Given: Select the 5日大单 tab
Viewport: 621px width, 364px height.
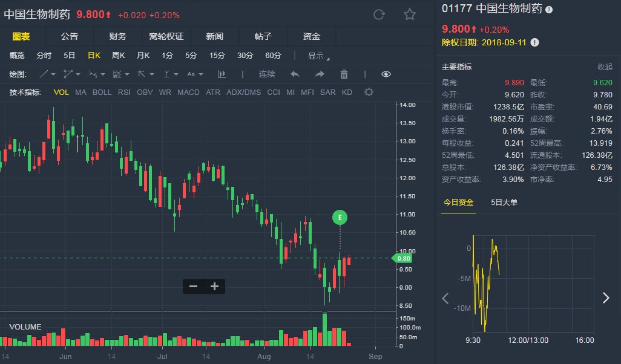Looking at the screenshot, I should (x=504, y=203).
